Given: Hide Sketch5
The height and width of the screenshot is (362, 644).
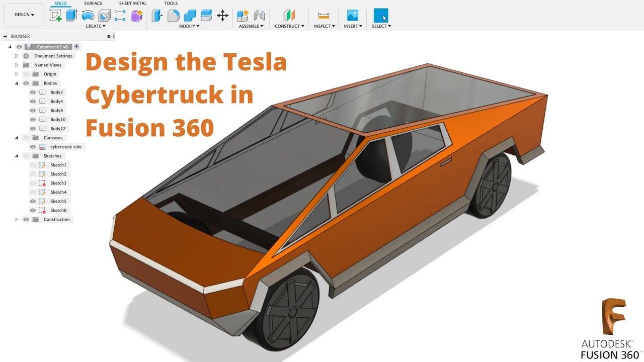Looking at the screenshot, I should (x=33, y=201).
